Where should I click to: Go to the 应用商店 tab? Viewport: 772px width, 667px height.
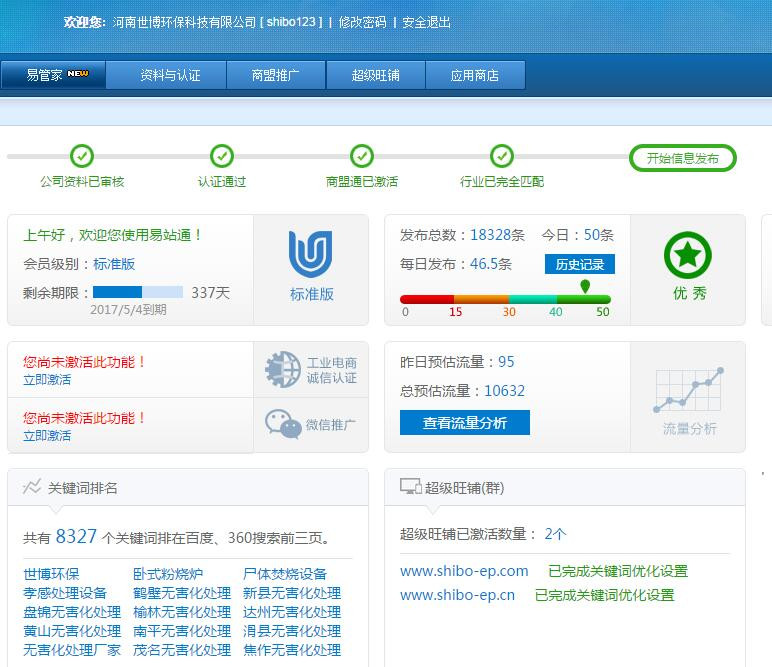pos(474,75)
